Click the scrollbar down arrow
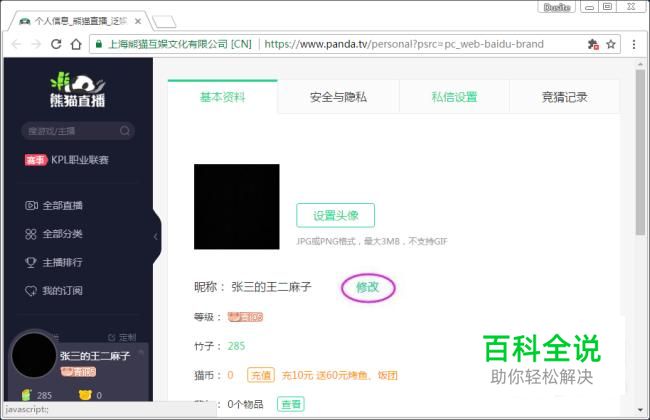The image size is (650, 420). (640, 410)
